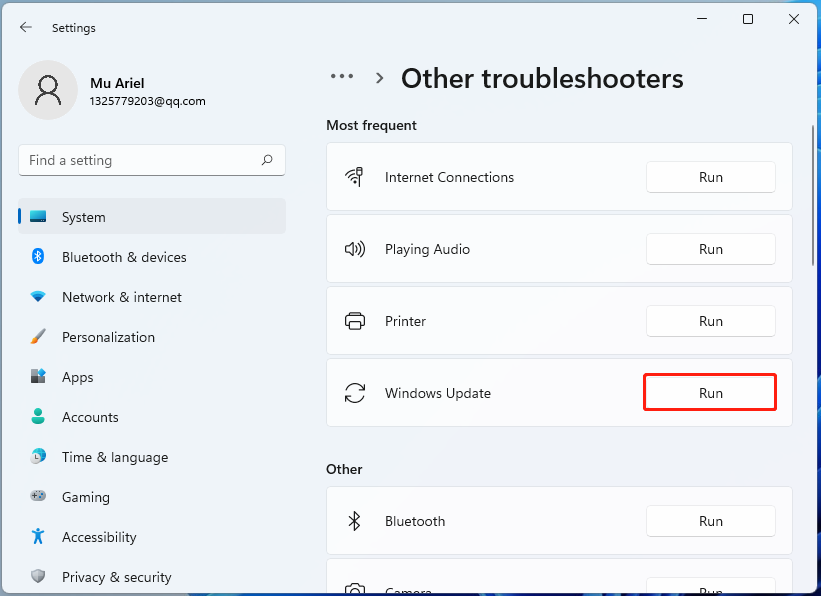Image resolution: width=821 pixels, height=596 pixels.
Task: Click the Gaming controller icon
Action: click(38, 496)
